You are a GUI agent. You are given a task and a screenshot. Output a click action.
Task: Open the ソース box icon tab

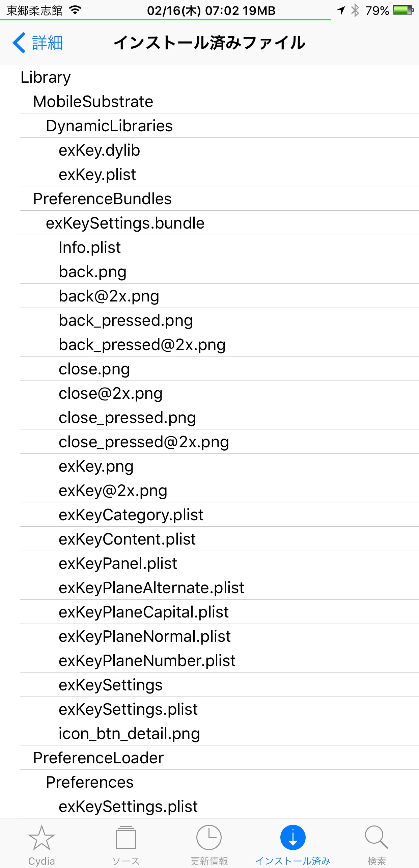tap(126, 838)
